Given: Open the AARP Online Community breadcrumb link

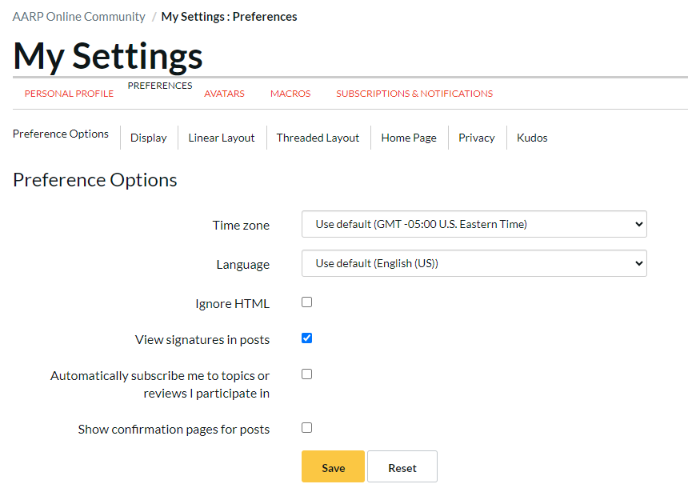Looking at the screenshot, I should 78,17.
